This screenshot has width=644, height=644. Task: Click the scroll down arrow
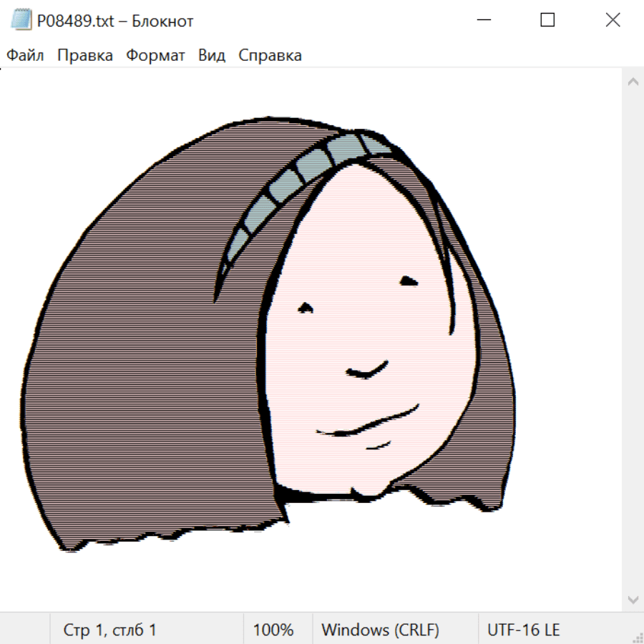point(633,599)
